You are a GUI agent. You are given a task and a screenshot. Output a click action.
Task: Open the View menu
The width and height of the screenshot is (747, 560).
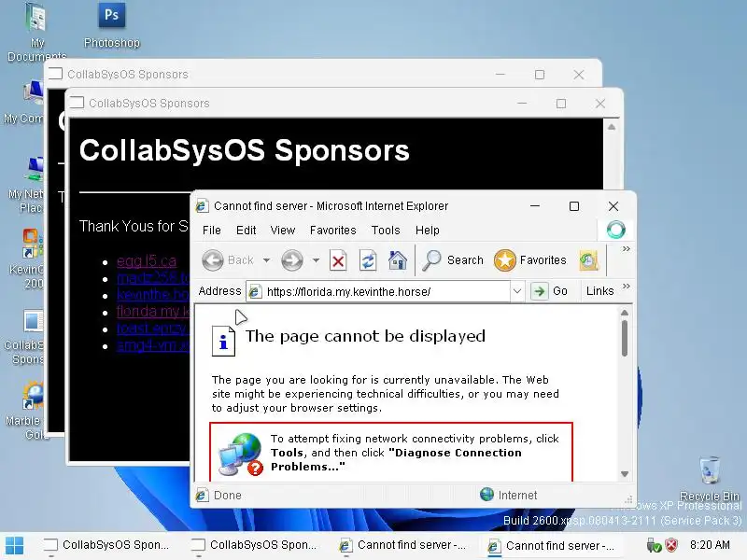click(283, 231)
